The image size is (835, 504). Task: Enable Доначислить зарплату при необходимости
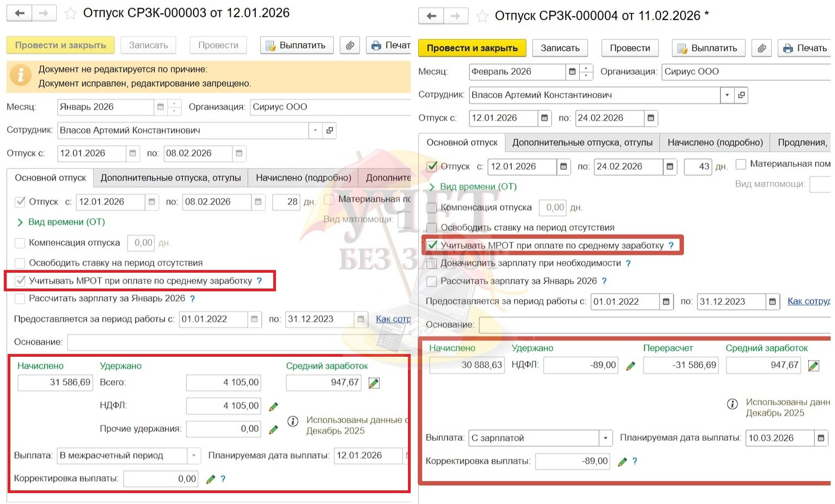(x=432, y=263)
